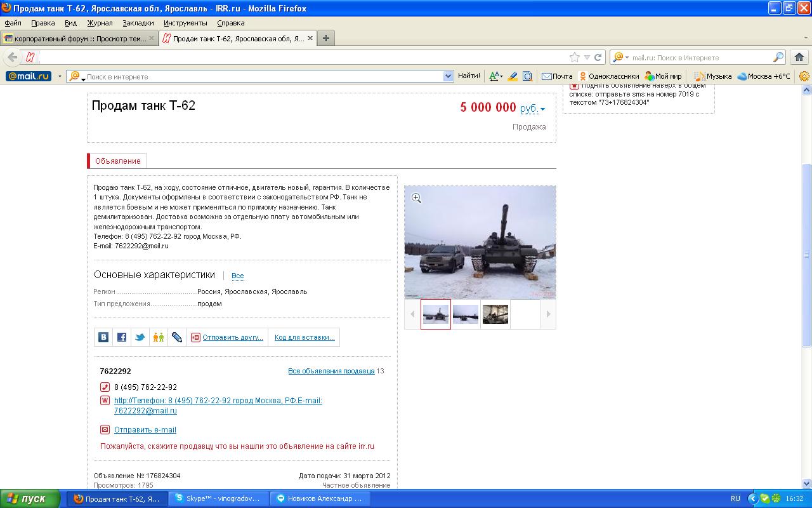Image resolution: width=812 pixels, height=508 pixels.
Task: Open the URL bar history dropdown arrow
Action: pos(587,57)
